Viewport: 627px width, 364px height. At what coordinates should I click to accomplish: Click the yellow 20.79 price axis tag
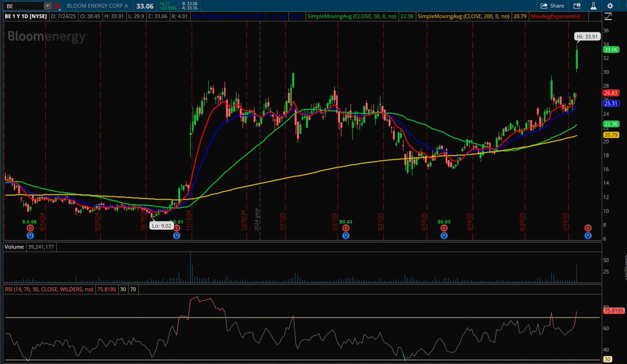[611, 135]
